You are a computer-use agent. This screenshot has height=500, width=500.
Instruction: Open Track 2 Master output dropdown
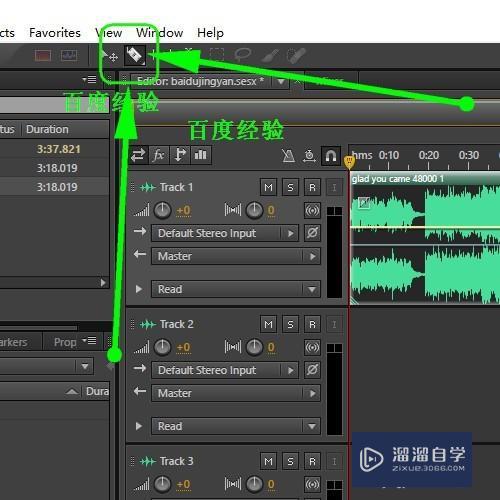236,393
